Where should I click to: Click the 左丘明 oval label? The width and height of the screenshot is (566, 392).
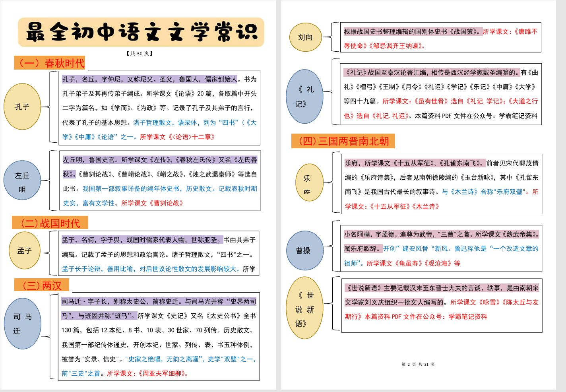coord(22,180)
